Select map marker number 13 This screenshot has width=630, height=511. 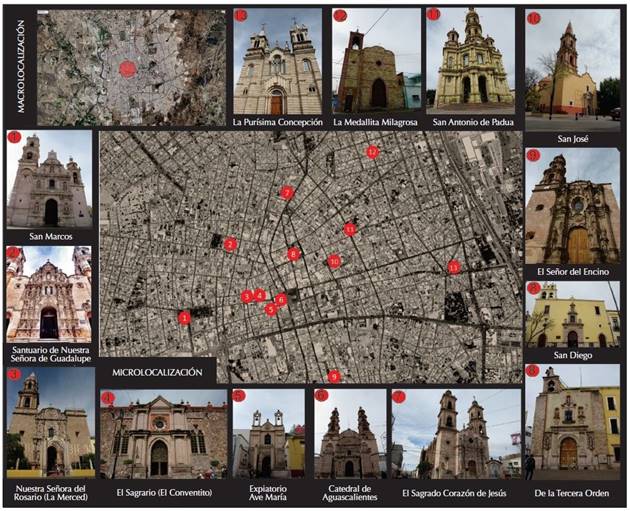click(453, 267)
